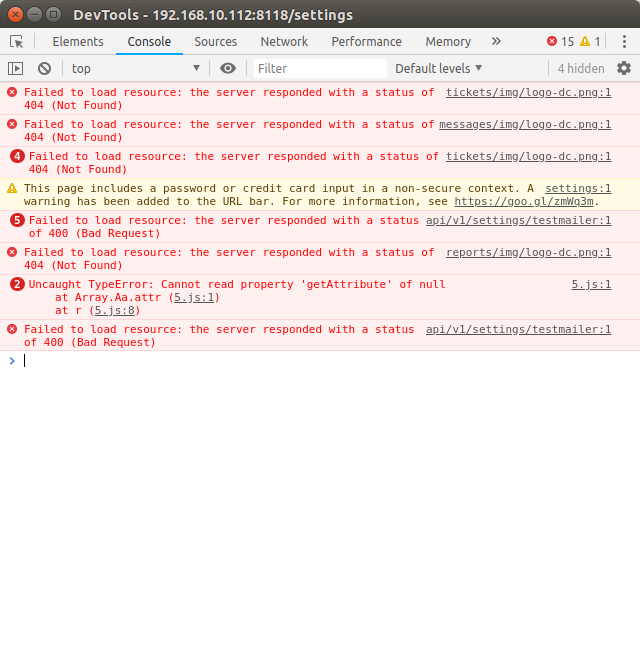Toggle live expression eye icon
The width and height of the screenshot is (640, 668).
point(228,68)
